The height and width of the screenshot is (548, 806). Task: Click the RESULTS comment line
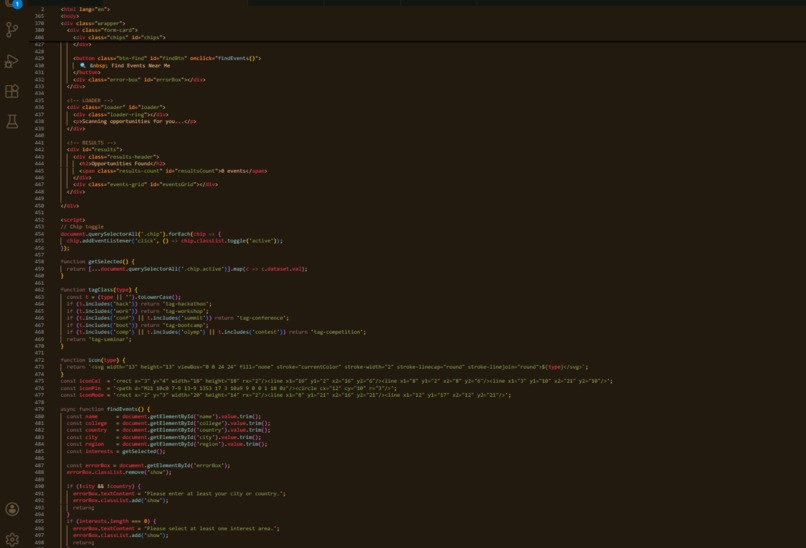pos(91,142)
